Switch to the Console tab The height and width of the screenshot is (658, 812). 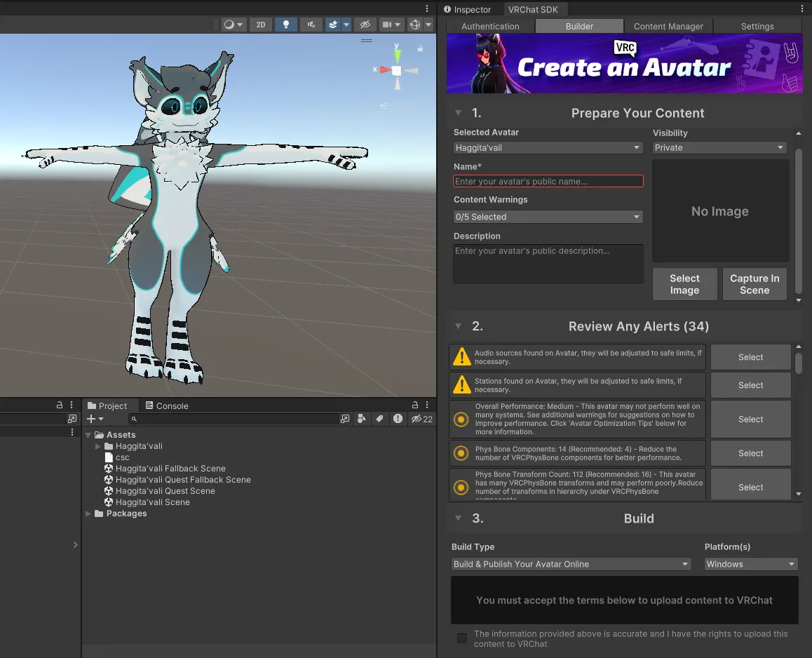[167, 405]
